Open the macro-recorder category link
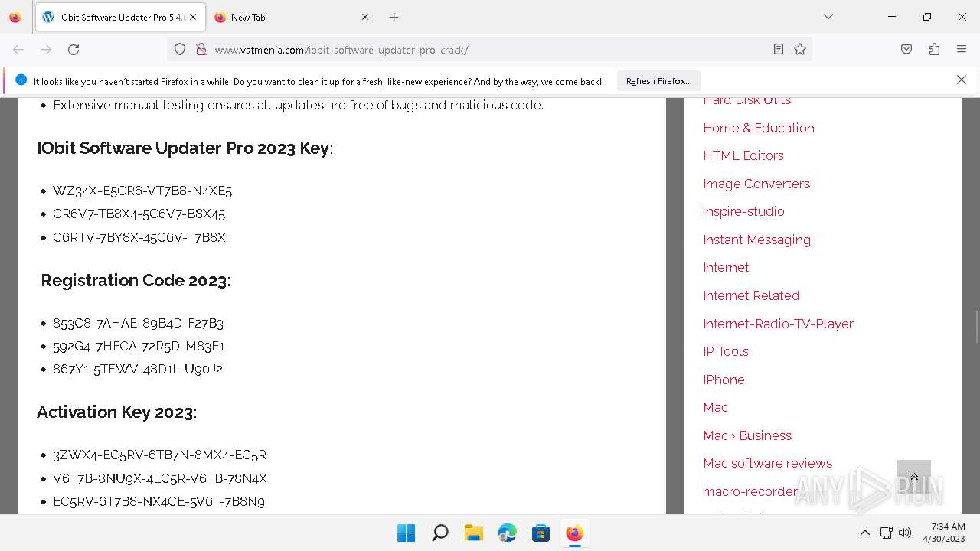Screen dimensions: 980x551 click(x=750, y=491)
